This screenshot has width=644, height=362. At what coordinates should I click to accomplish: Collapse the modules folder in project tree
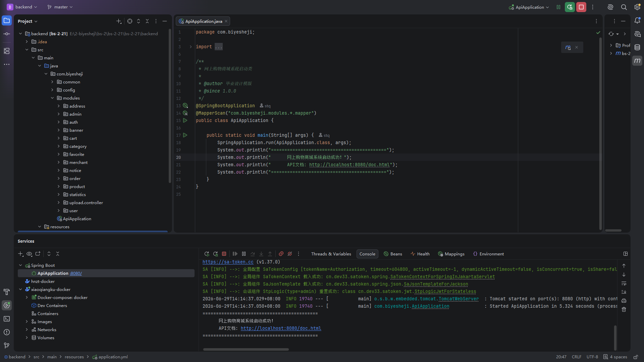[x=52, y=98]
